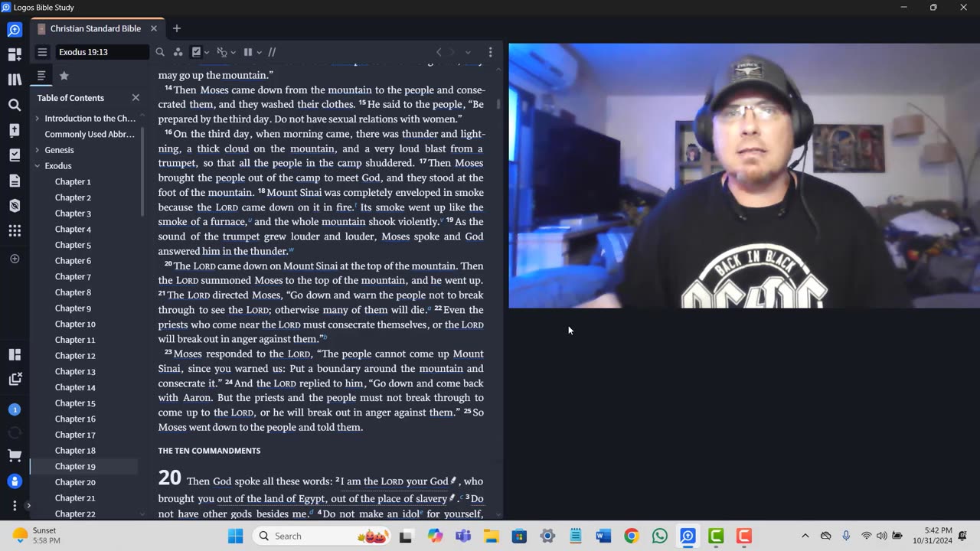Click the sidebar magnifier Search icon

(x=15, y=105)
